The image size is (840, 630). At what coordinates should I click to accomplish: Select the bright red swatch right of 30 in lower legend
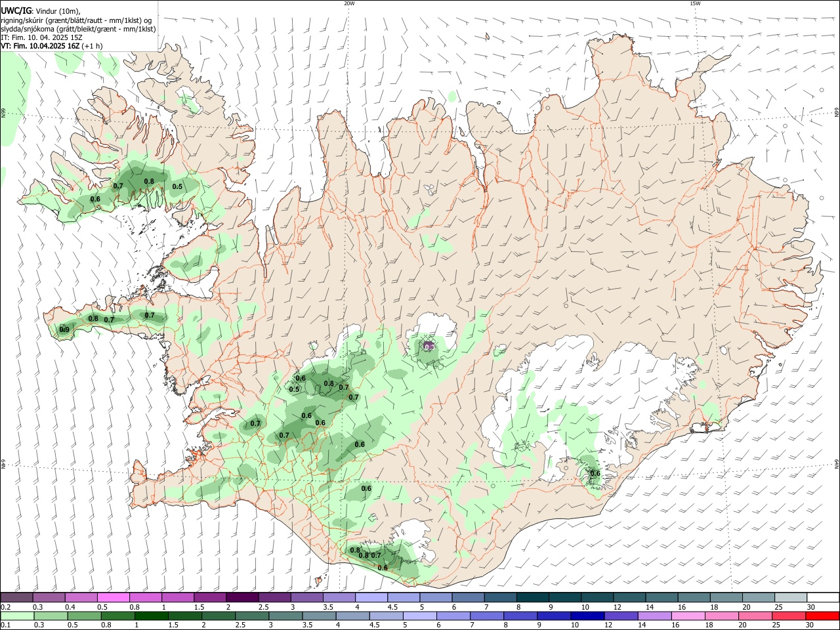point(824,616)
